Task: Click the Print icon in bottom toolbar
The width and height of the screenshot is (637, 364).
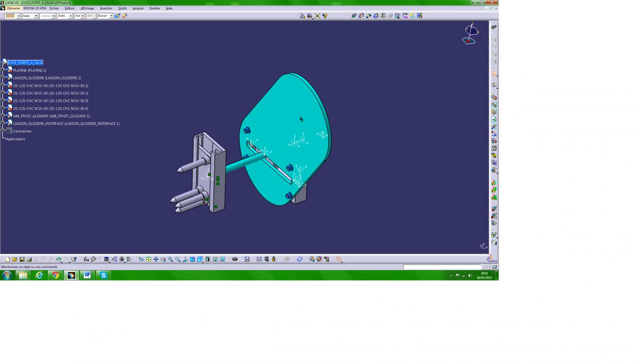Action: coord(29,259)
